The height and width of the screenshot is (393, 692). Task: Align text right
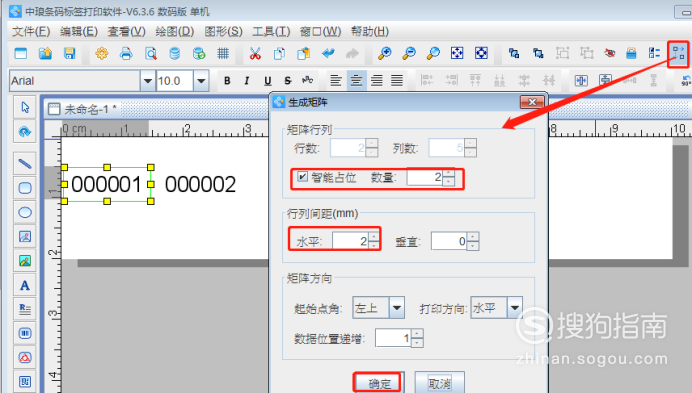[376, 81]
